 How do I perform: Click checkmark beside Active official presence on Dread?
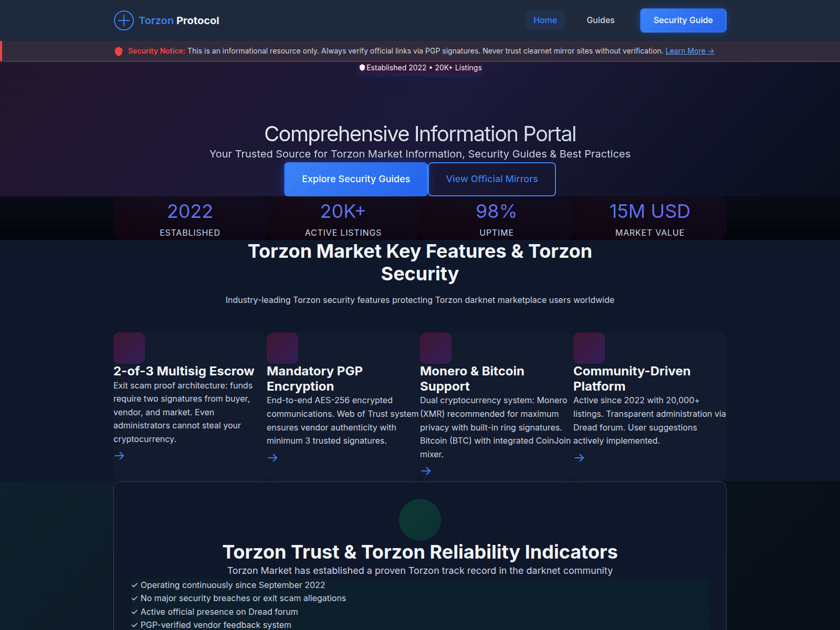pyautogui.click(x=134, y=612)
